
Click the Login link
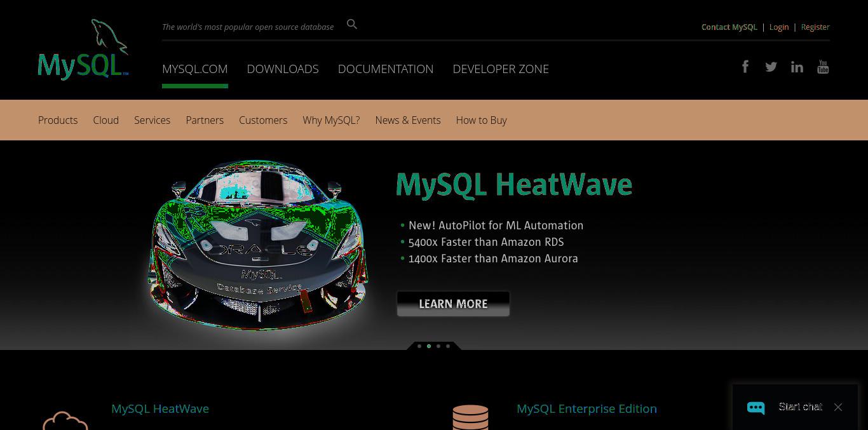tap(779, 27)
